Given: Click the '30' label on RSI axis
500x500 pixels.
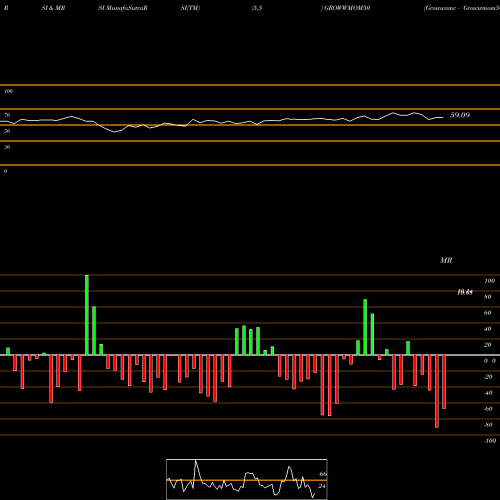Looking at the screenshot, I should coord(7,147).
